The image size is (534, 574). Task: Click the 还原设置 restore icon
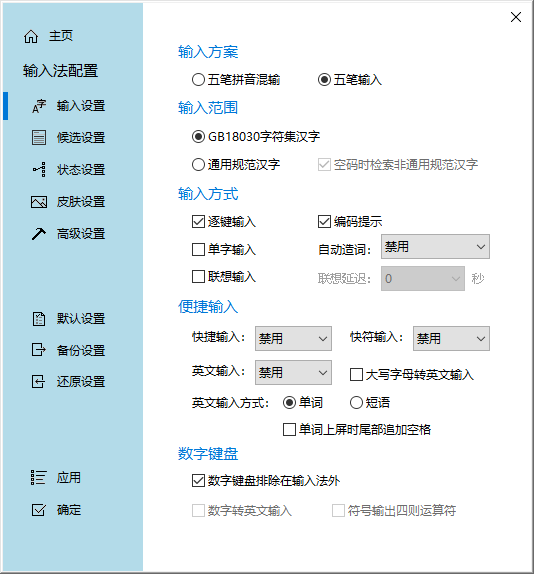point(38,381)
